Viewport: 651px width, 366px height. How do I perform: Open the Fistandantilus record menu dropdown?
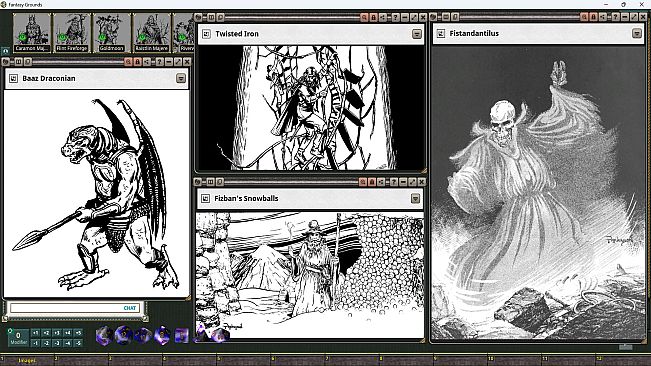(x=637, y=33)
